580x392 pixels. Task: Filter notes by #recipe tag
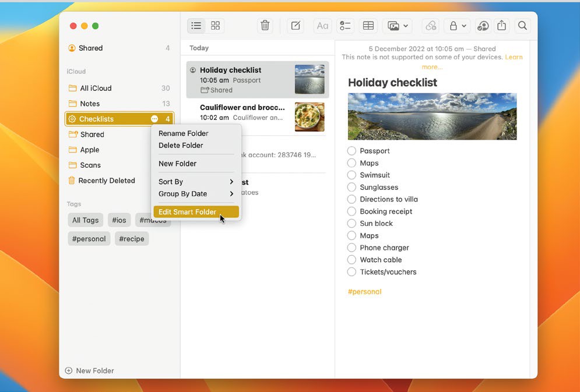[x=132, y=239]
